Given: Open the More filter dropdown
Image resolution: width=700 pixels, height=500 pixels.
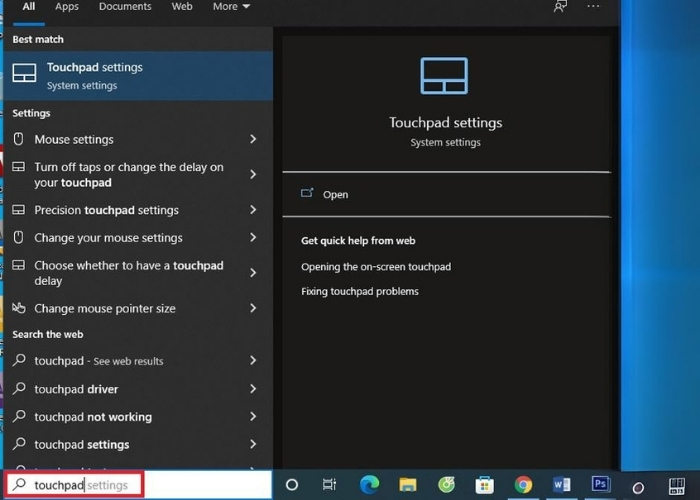Looking at the screenshot, I should tap(231, 7).
